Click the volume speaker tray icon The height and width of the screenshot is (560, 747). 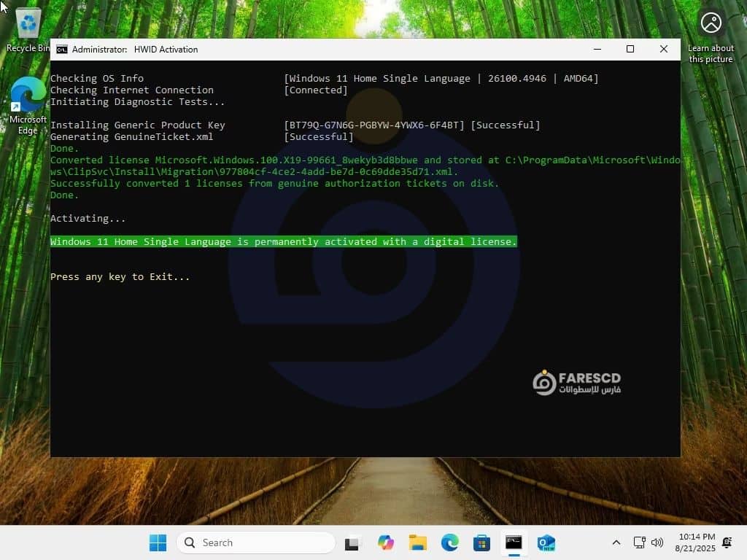tap(657, 542)
